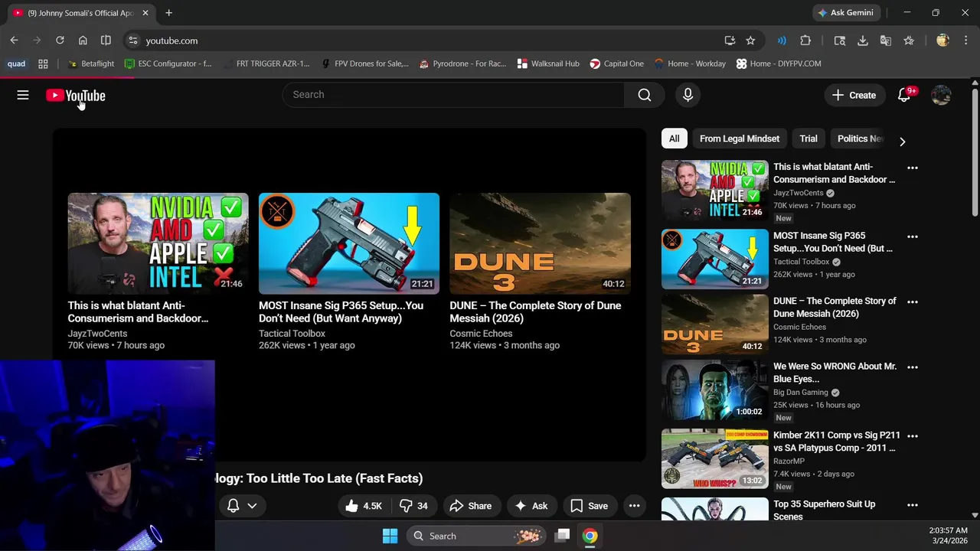
Task: Open the browser home page
Action: click(x=83, y=41)
